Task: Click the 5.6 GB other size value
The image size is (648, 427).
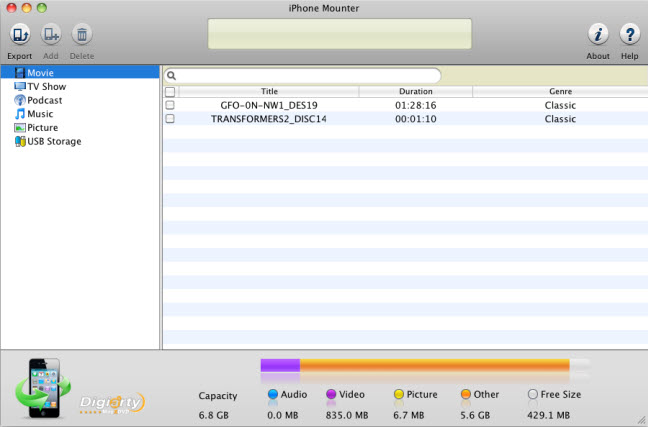Action: click(475, 415)
